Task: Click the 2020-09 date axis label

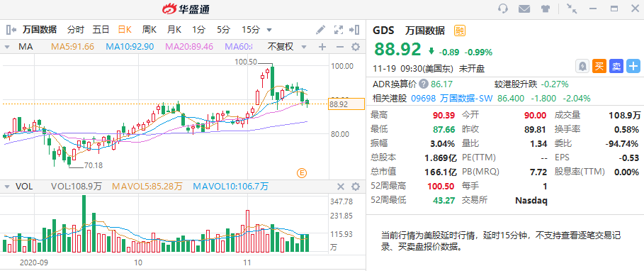Action: 35,262
